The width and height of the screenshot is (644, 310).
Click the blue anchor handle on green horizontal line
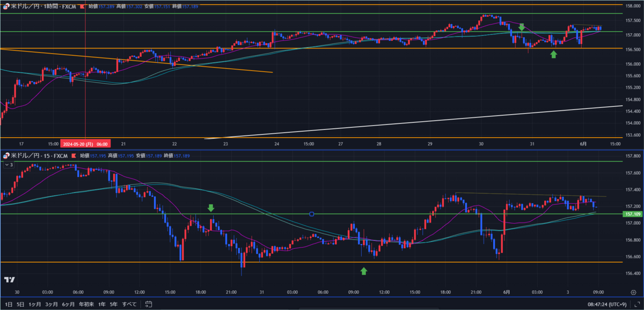(x=312, y=214)
